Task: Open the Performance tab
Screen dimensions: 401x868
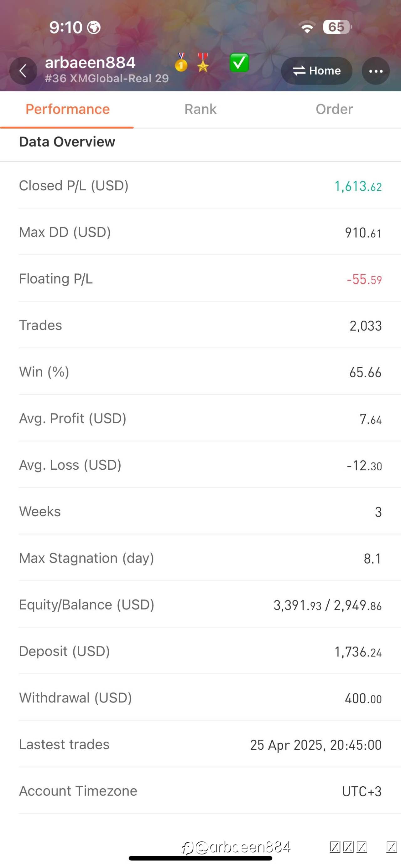Action: (x=67, y=109)
